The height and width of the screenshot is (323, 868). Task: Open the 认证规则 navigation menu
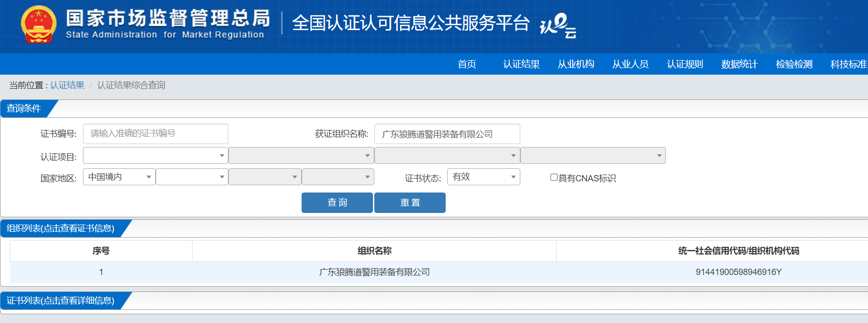pos(685,64)
